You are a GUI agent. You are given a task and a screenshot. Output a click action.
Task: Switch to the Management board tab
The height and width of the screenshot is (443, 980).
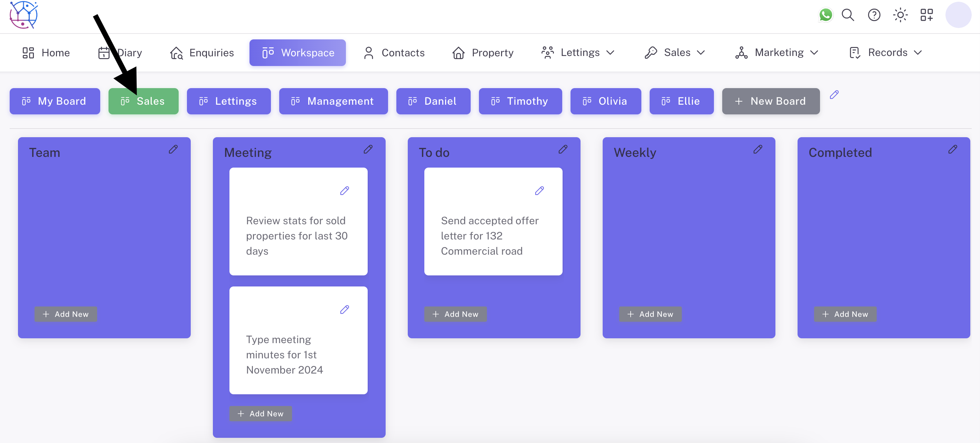[333, 101]
